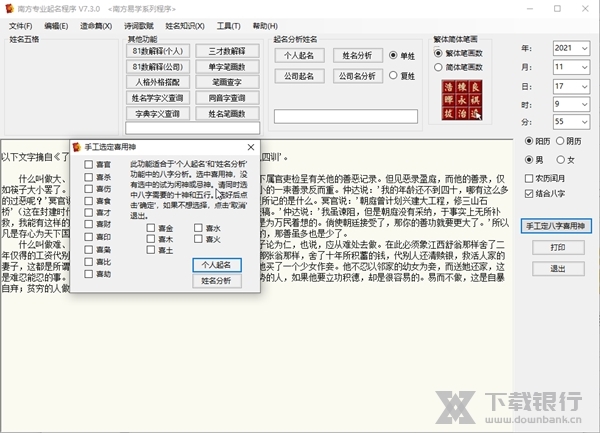Viewport: 600px width, 433px height.
Task: Open the 工具(T) menu
Action: point(228,26)
